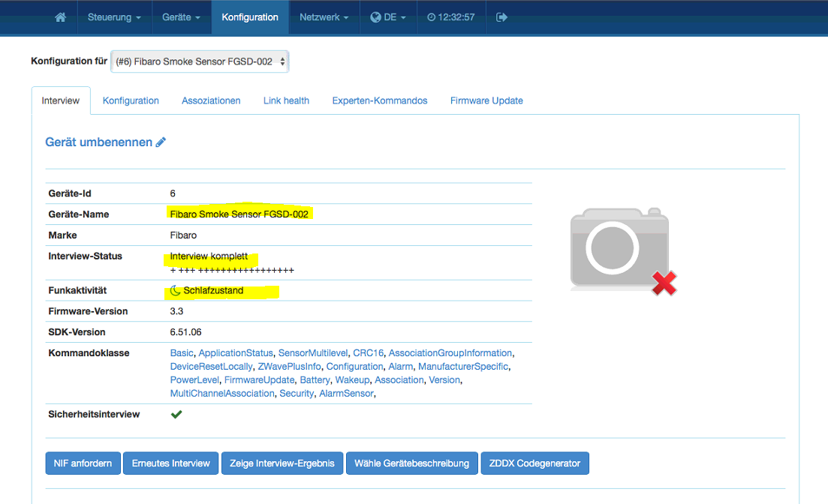Image resolution: width=828 pixels, height=504 pixels.
Task: Click the NIF anfordern button
Action: tap(83, 463)
